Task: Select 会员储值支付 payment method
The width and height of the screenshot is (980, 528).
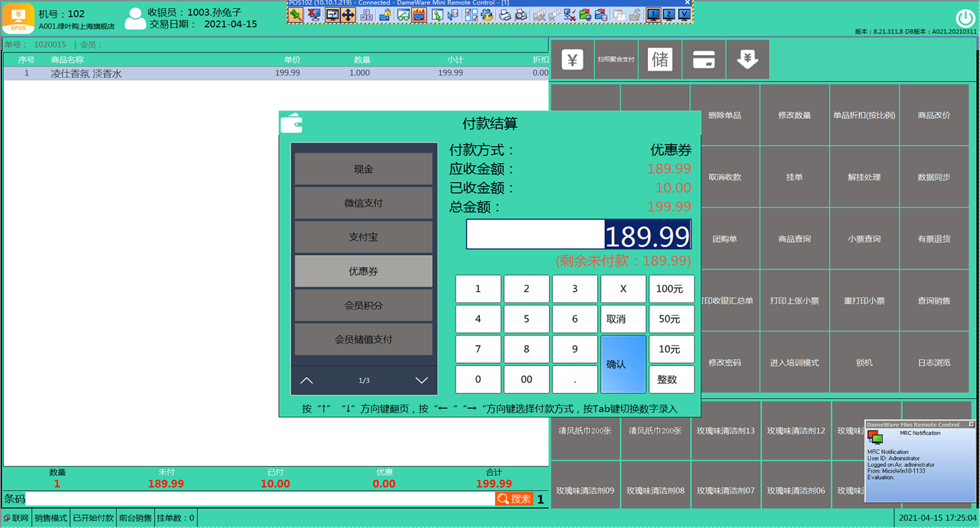Action: [x=364, y=340]
